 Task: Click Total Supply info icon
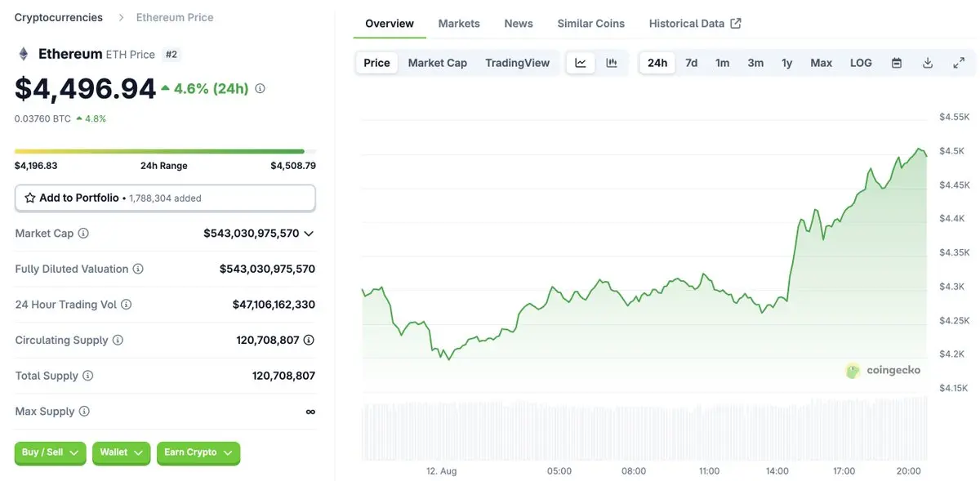(x=88, y=376)
